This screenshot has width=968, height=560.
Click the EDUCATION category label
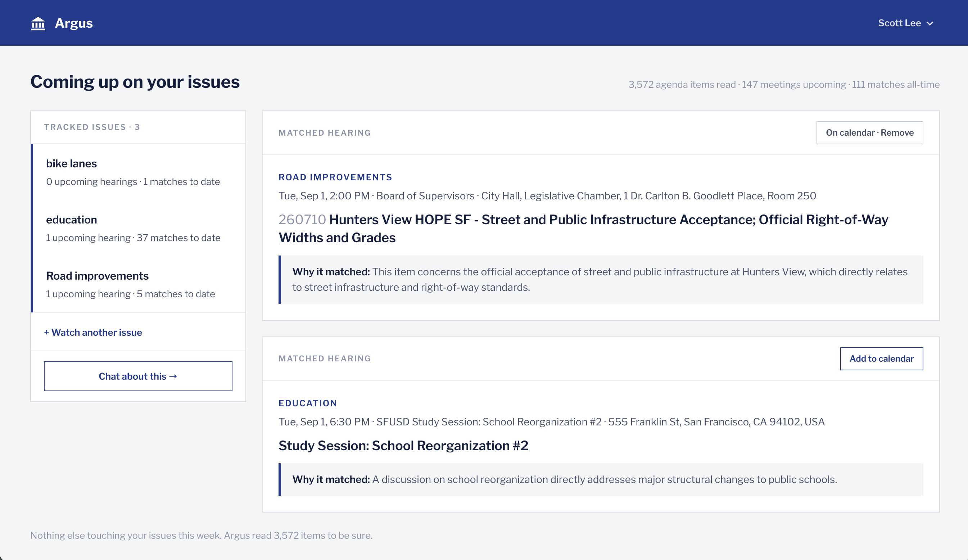[x=308, y=403]
